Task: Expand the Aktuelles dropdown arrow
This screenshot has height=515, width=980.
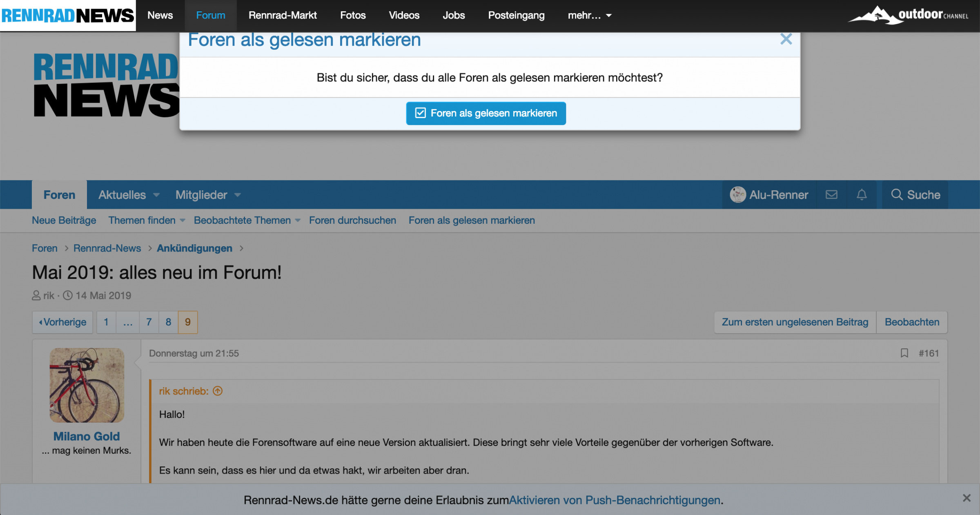Action: (x=156, y=195)
